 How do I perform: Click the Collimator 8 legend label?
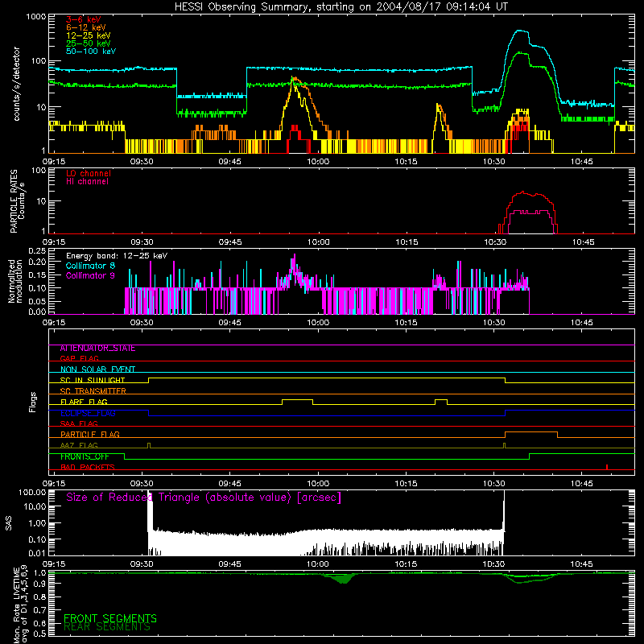pos(90,266)
